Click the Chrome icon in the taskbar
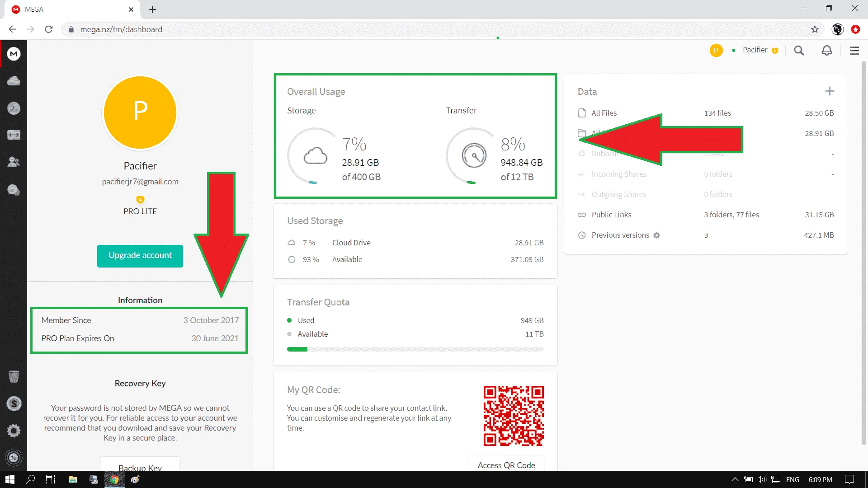 tap(114, 479)
